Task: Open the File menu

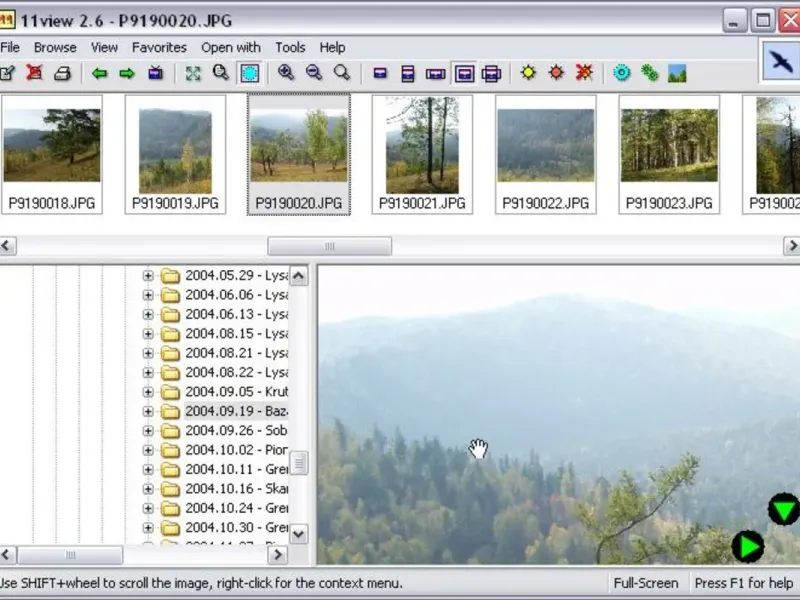Action: click(x=10, y=47)
